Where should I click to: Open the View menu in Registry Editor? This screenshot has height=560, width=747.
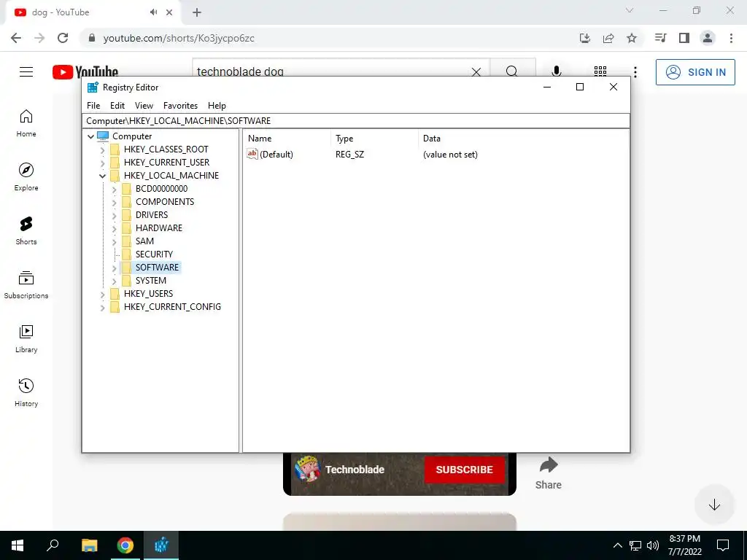(144, 106)
